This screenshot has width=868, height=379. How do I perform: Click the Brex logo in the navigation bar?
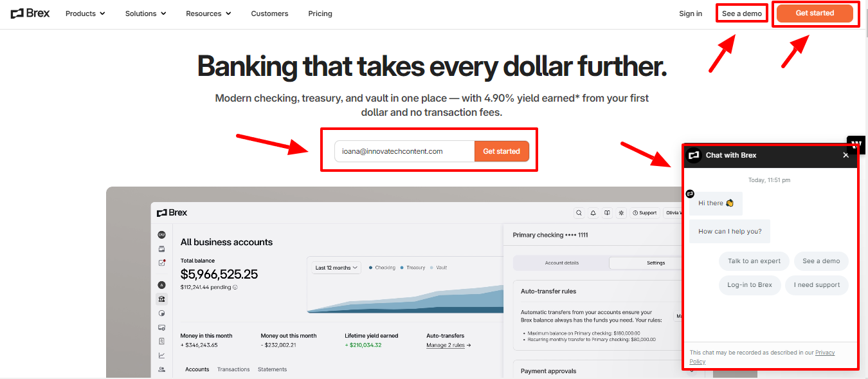pyautogui.click(x=30, y=13)
